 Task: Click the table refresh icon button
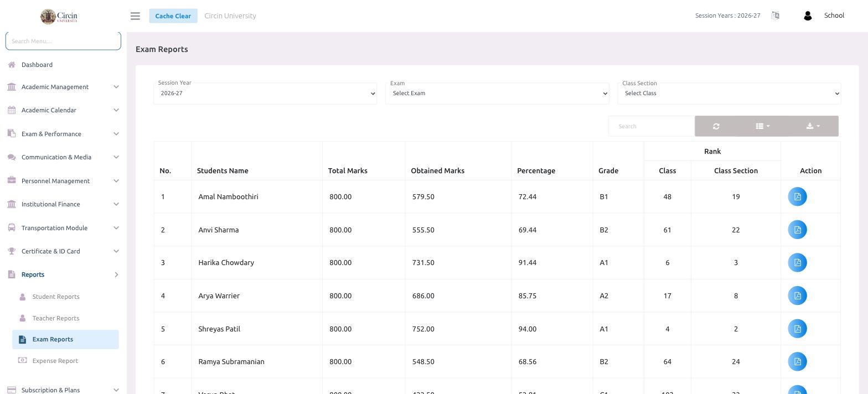click(716, 126)
